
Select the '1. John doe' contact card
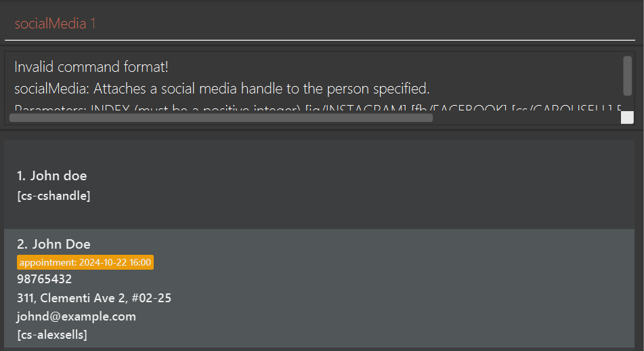[319, 185]
